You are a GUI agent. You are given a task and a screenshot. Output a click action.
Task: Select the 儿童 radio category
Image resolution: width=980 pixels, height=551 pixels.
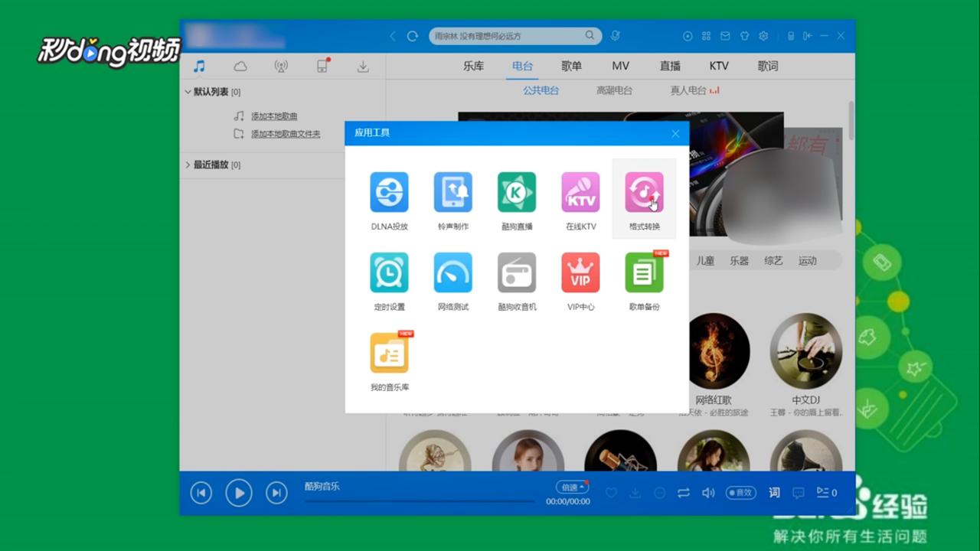coord(705,261)
